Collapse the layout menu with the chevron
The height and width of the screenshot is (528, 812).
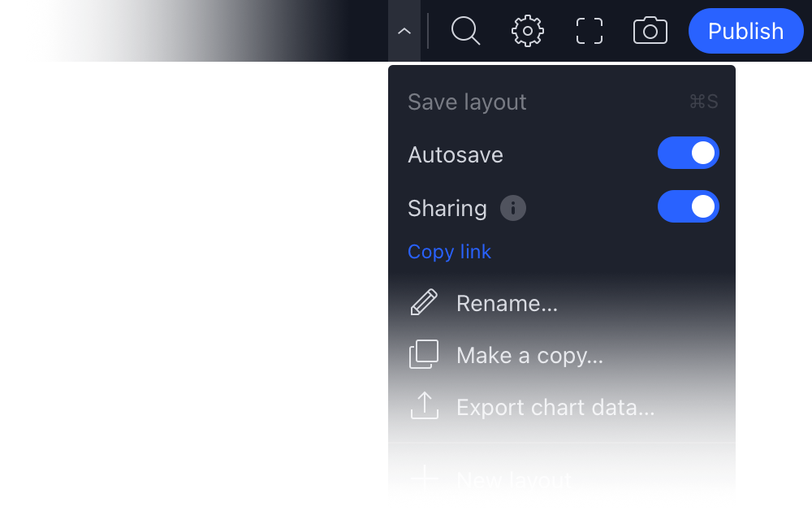[404, 31]
